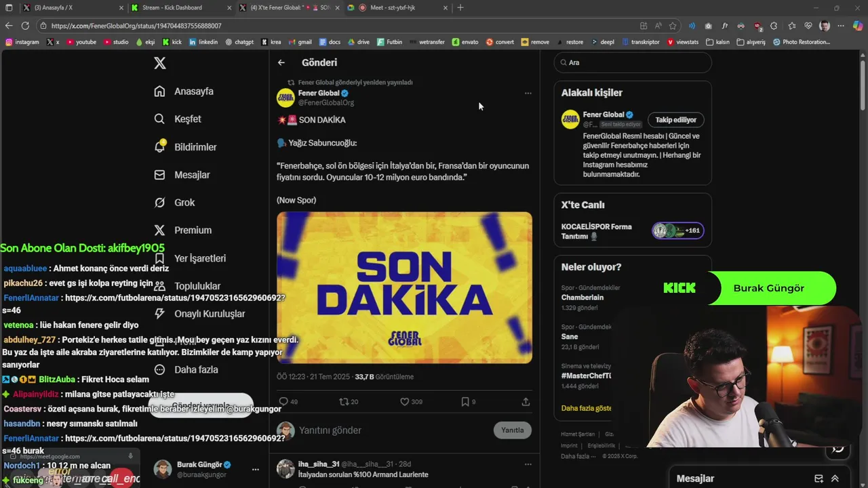The width and height of the screenshot is (868, 488).
Task: Click browser back button
Action: pos(9,26)
